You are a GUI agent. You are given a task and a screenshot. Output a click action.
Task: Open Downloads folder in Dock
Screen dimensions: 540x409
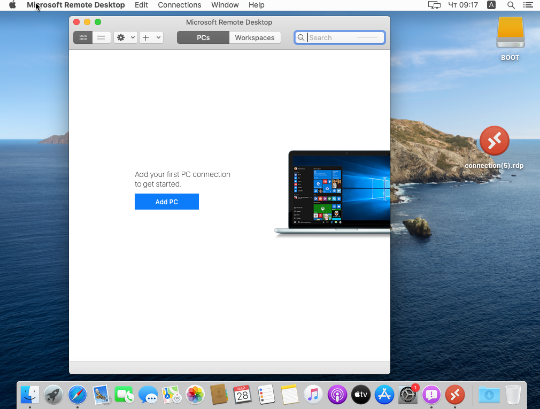tap(489, 395)
